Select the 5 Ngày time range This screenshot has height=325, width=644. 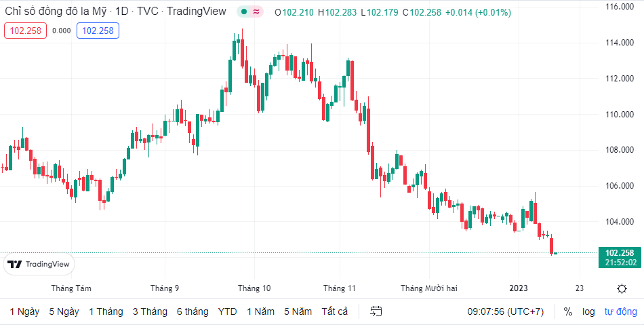64,311
